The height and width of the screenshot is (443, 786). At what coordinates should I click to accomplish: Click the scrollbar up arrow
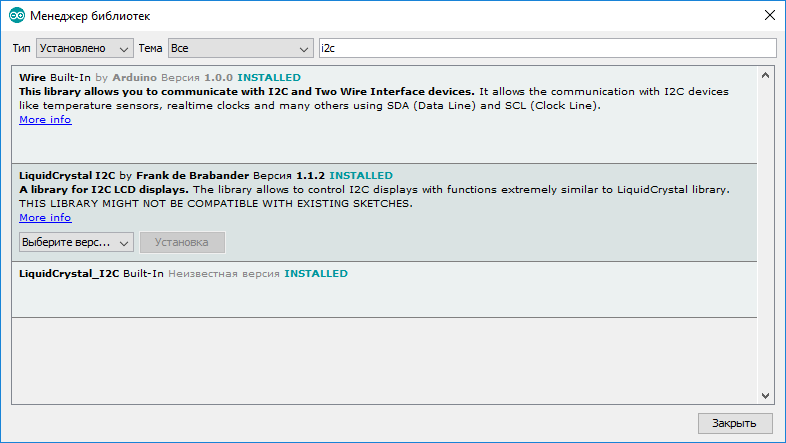(x=765, y=75)
